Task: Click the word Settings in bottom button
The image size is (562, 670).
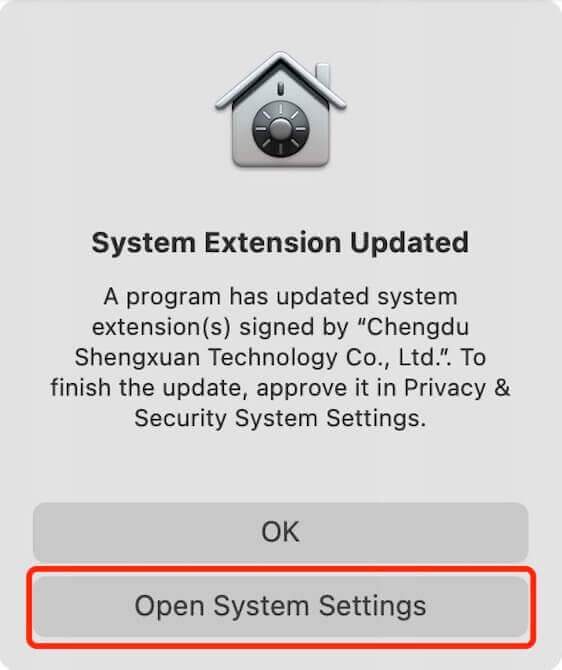Action: (372, 607)
